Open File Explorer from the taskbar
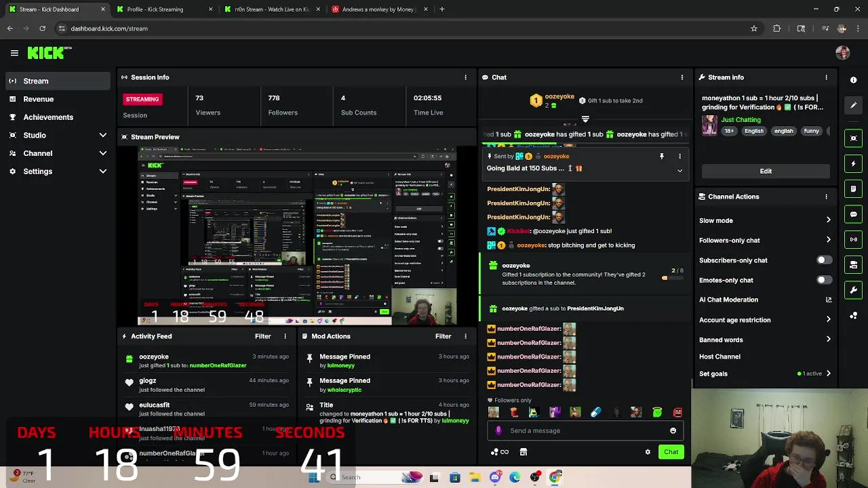 click(x=475, y=477)
